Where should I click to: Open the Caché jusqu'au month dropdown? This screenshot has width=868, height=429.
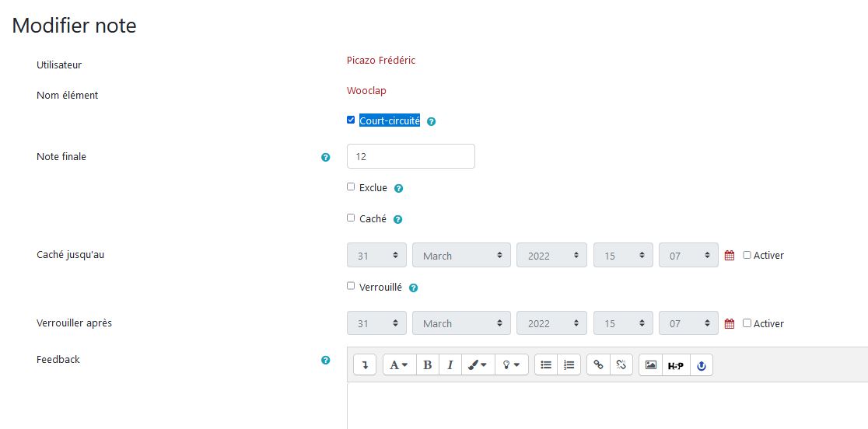pos(461,256)
